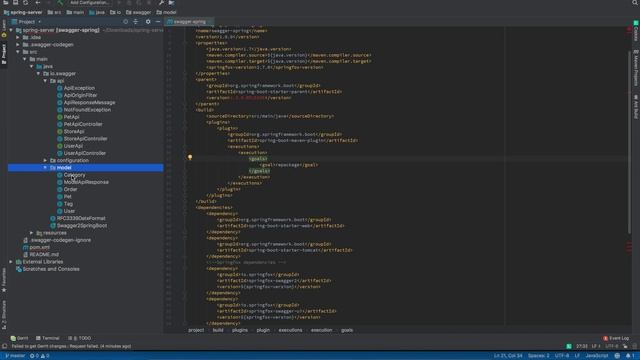Open the Add Configuration dropdown
The width and height of the screenshot is (640, 360).
click(90, 2)
